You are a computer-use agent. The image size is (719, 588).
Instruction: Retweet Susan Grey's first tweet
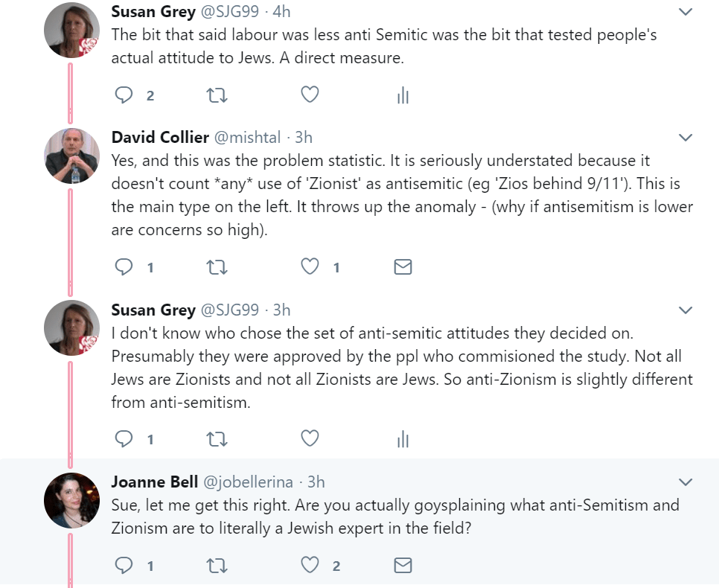217,95
